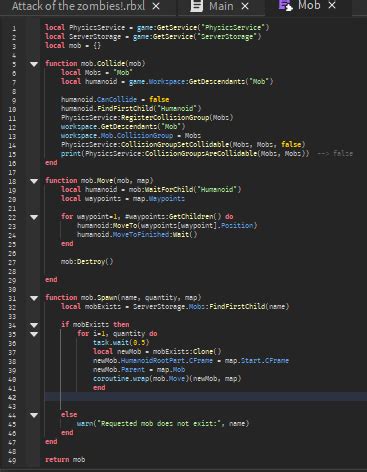Switch to the Attack of the zombies!.rbxl tab
The height and width of the screenshot is (472, 367).
79,6
